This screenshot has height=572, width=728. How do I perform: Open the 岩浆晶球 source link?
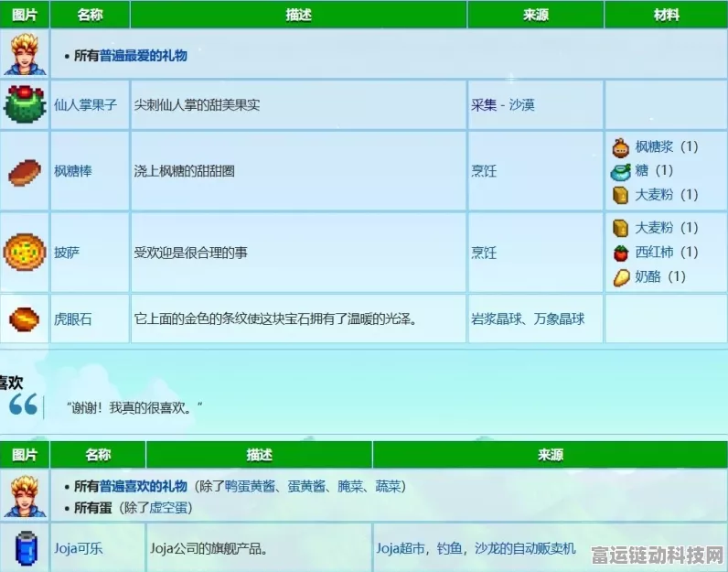tap(496, 319)
